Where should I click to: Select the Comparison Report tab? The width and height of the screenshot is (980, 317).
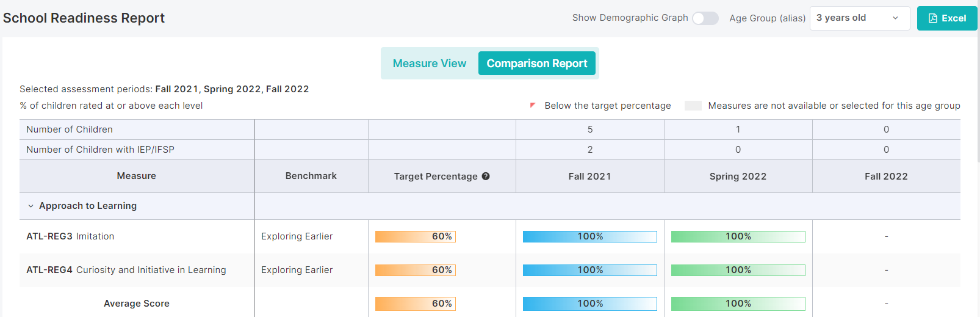click(536, 64)
